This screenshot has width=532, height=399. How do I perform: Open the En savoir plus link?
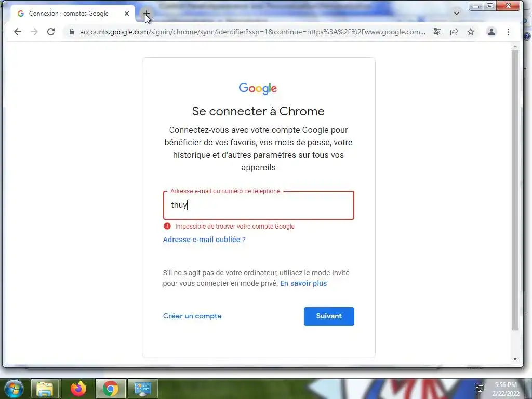click(303, 283)
